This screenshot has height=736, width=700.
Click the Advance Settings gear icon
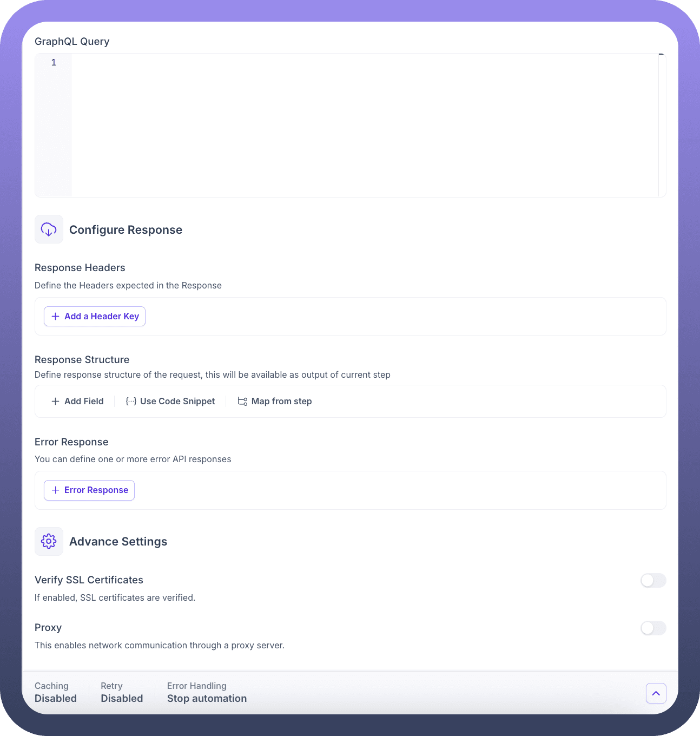tap(49, 541)
